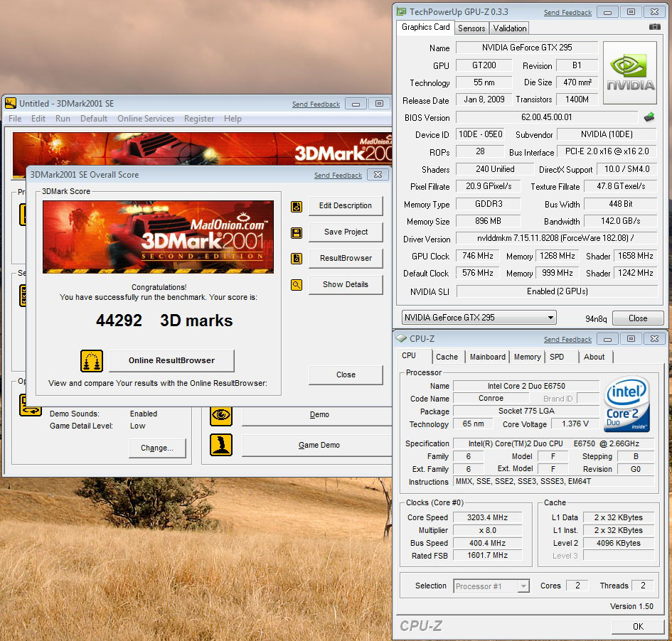Click the NVIDIA logo in GPU-Z
This screenshot has height=641, width=672.
pyautogui.click(x=629, y=72)
